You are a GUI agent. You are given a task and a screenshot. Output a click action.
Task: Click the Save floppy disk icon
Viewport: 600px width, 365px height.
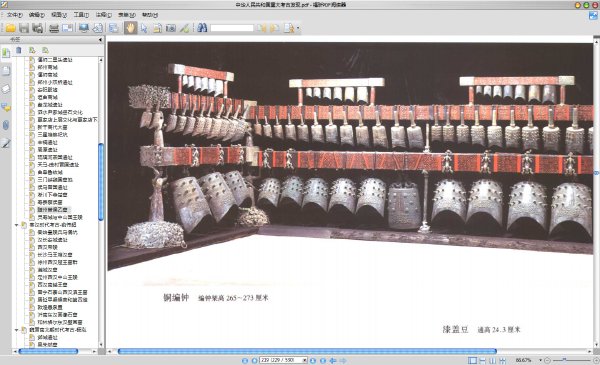point(24,28)
